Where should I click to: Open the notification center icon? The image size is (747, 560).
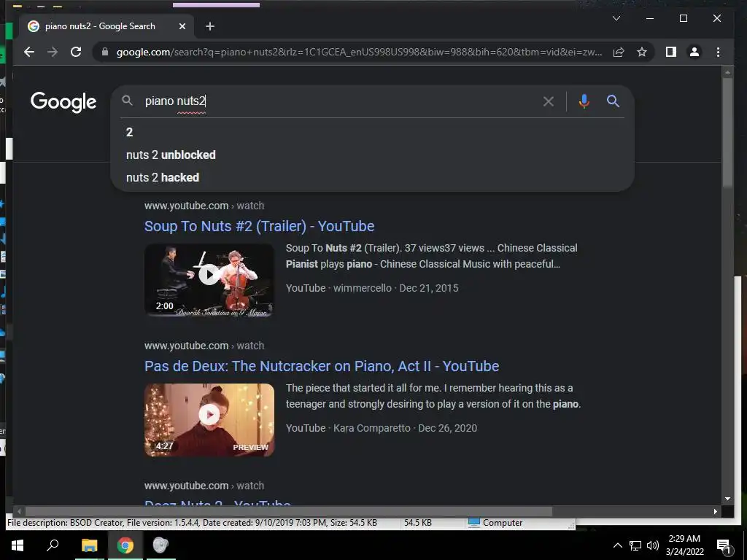pos(724,546)
